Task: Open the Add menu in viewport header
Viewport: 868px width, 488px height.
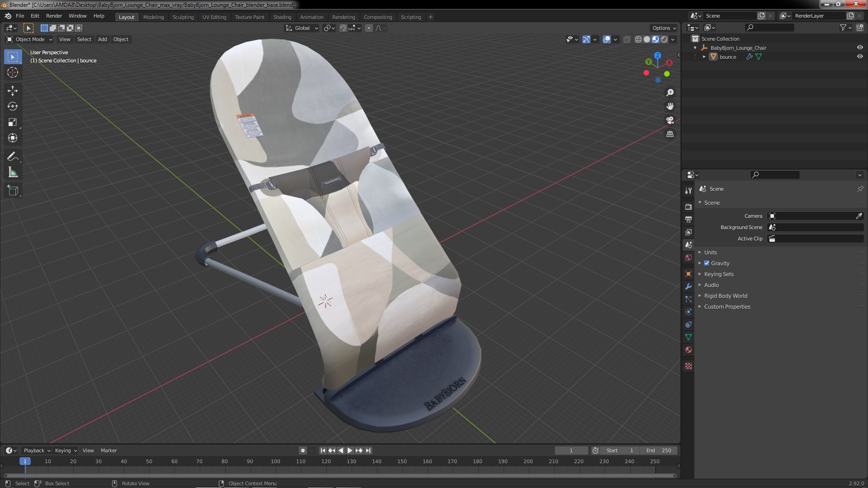Action: tap(103, 39)
